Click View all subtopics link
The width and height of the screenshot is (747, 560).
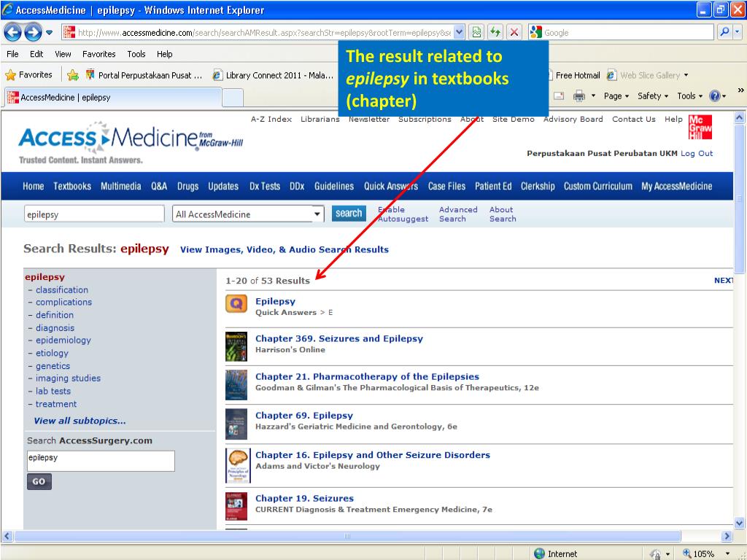coord(80,421)
